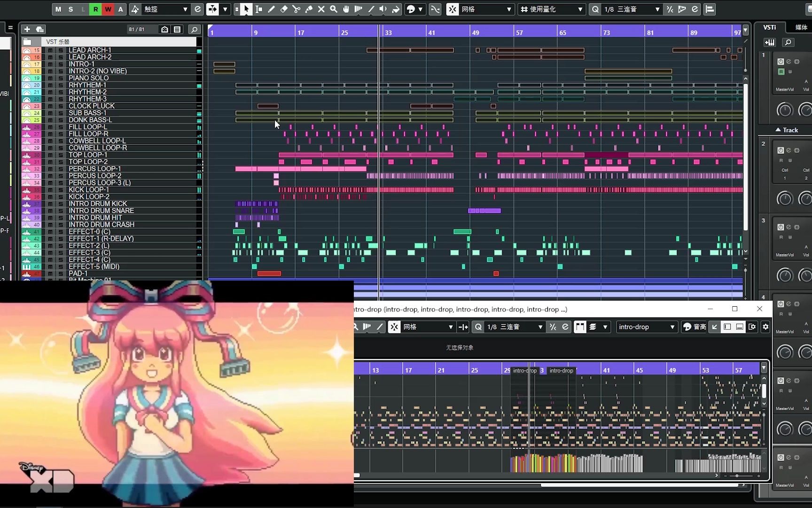Open snap type dropdown in main toolbar

486,9
